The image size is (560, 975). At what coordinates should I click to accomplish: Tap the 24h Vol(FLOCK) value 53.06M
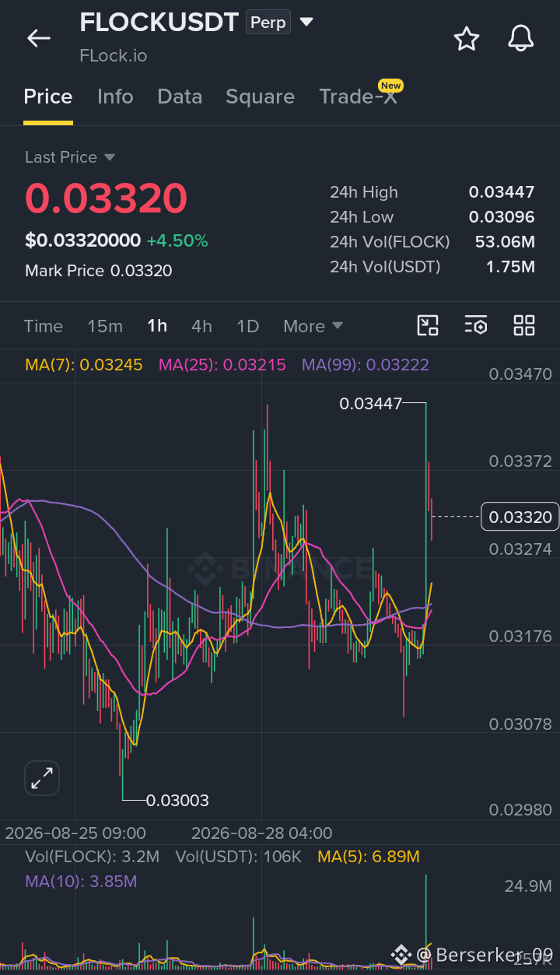[x=505, y=242]
